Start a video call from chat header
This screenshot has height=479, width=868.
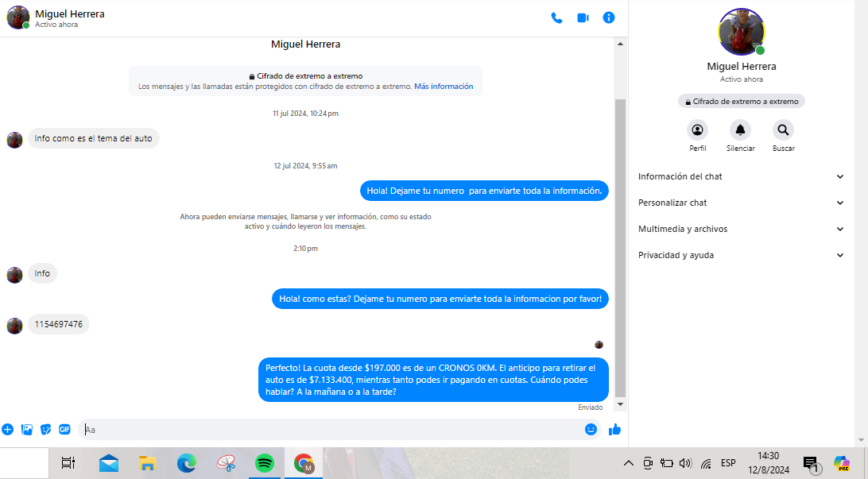point(583,17)
